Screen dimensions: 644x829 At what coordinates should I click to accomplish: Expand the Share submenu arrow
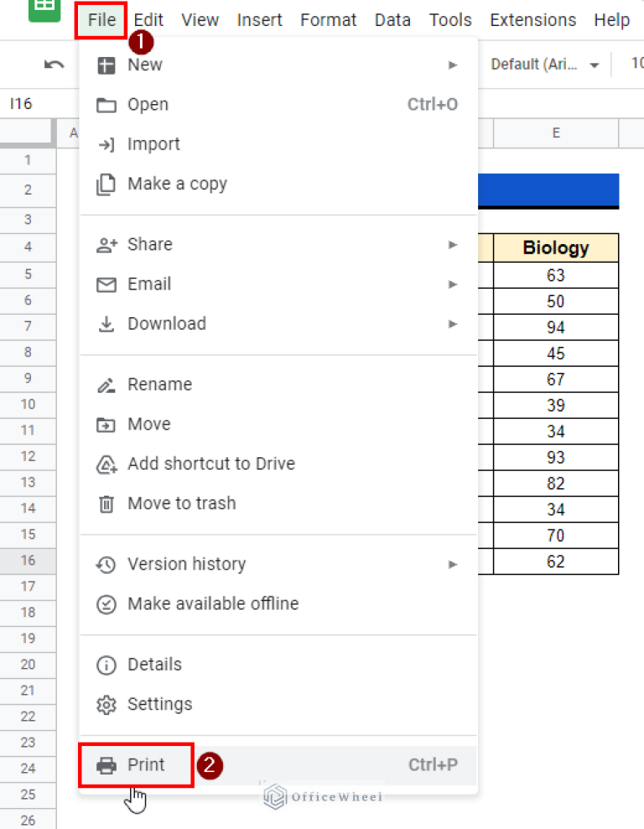coord(453,245)
